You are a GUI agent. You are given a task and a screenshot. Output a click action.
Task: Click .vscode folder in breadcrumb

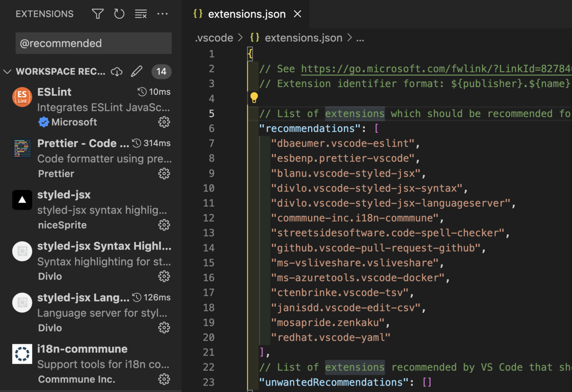tap(214, 38)
